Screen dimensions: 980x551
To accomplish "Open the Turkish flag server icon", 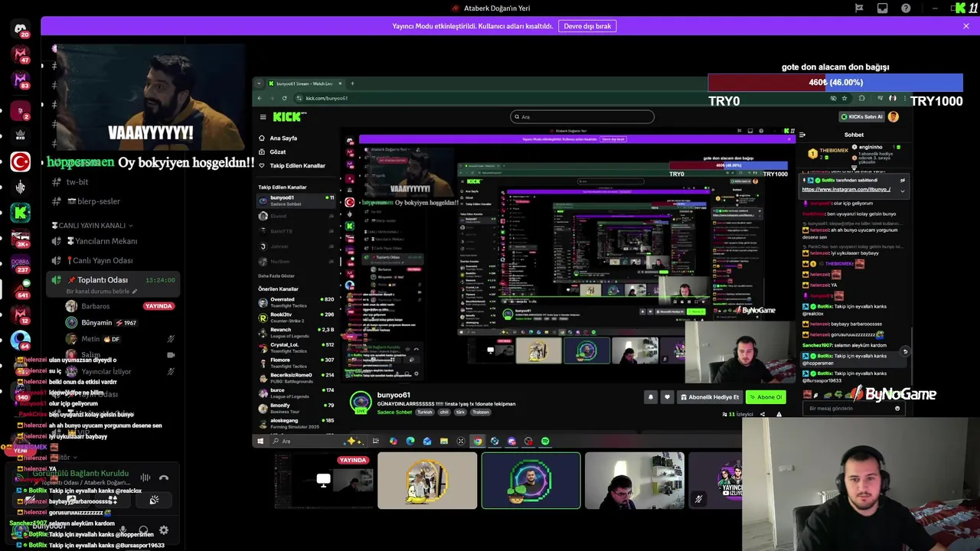I will pos(21,161).
